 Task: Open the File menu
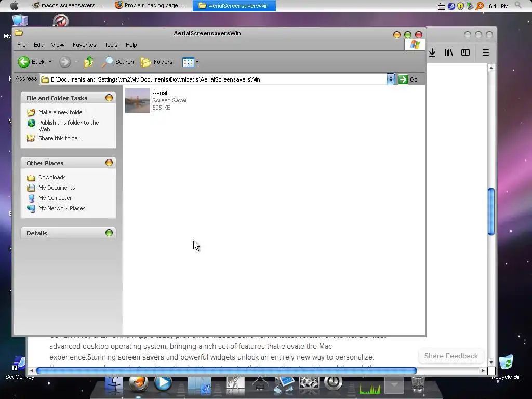[21, 45]
